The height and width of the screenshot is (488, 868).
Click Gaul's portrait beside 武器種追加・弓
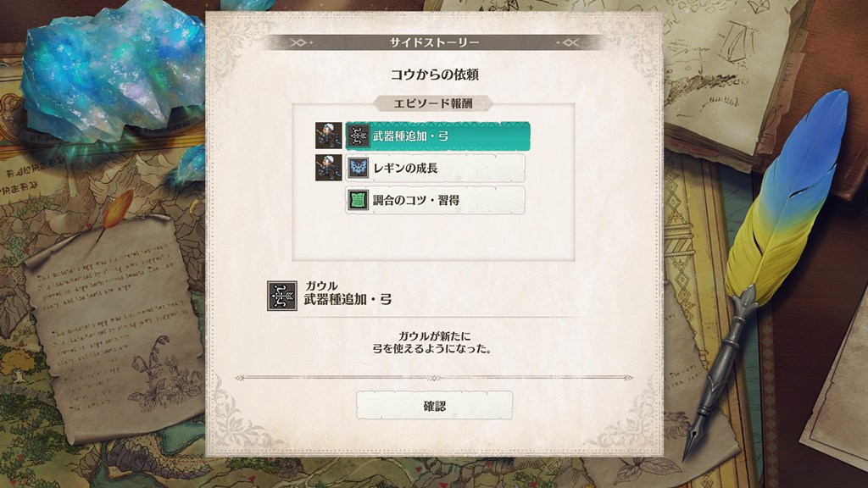click(x=328, y=136)
